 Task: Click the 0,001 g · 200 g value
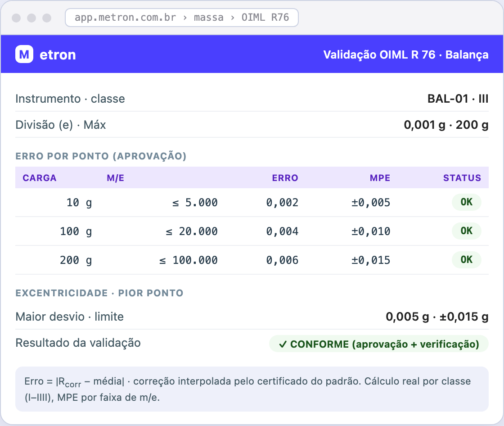pyautogui.click(x=446, y=125)
